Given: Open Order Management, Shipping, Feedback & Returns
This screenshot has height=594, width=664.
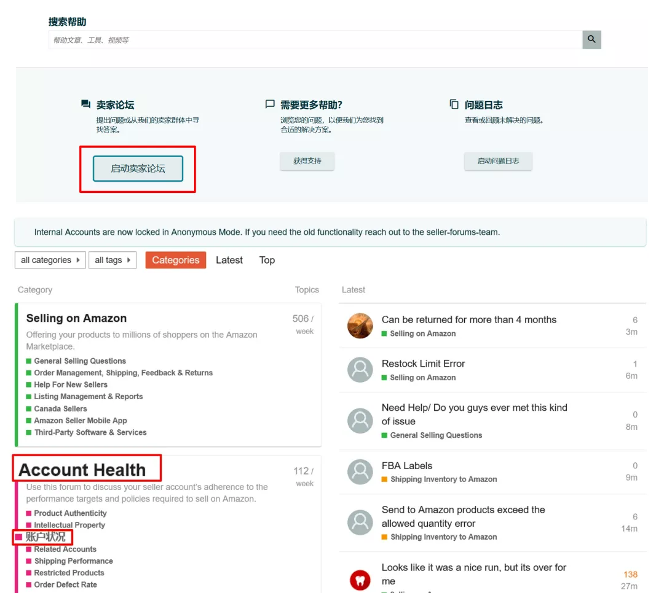Looking at the screenshot, I should 123,373.
